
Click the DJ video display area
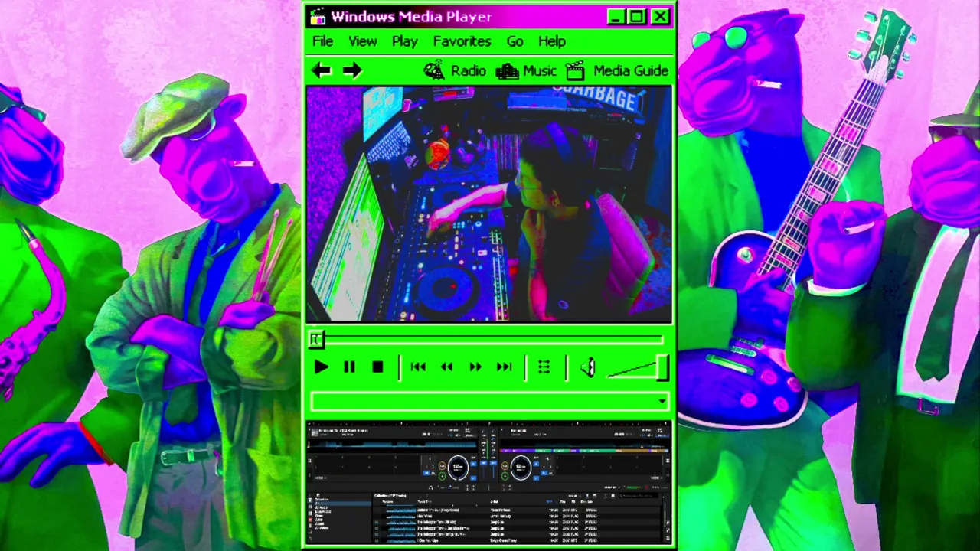(x=489, y=204)
